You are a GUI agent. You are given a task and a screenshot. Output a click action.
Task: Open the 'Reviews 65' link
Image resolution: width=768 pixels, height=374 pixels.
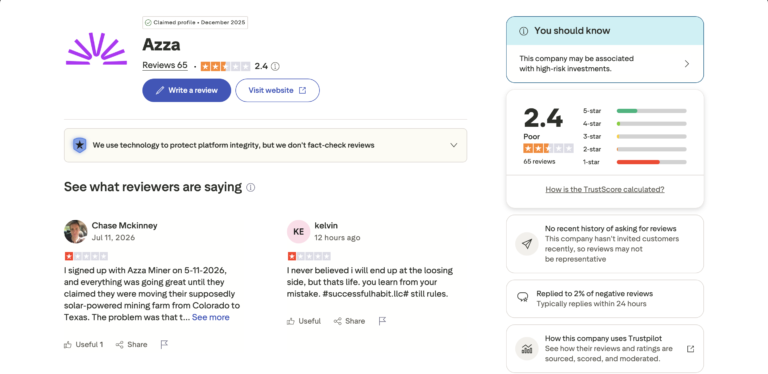coord(165,65)
